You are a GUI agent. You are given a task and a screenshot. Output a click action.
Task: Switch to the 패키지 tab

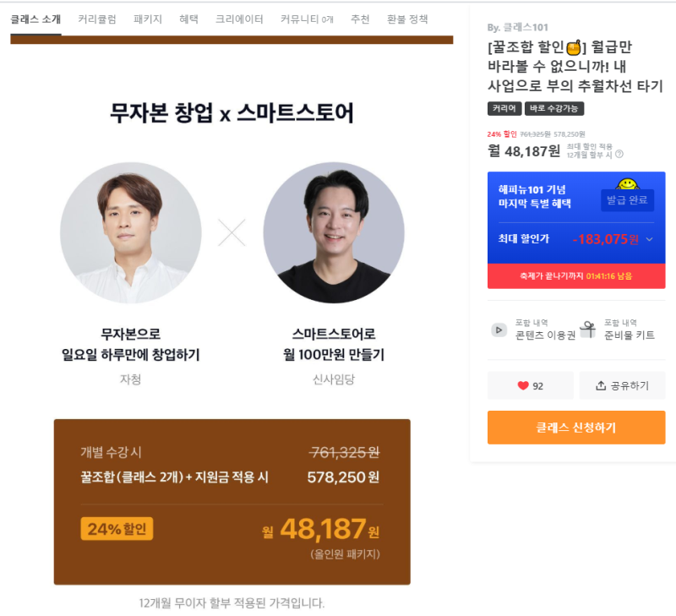(148, 19)
